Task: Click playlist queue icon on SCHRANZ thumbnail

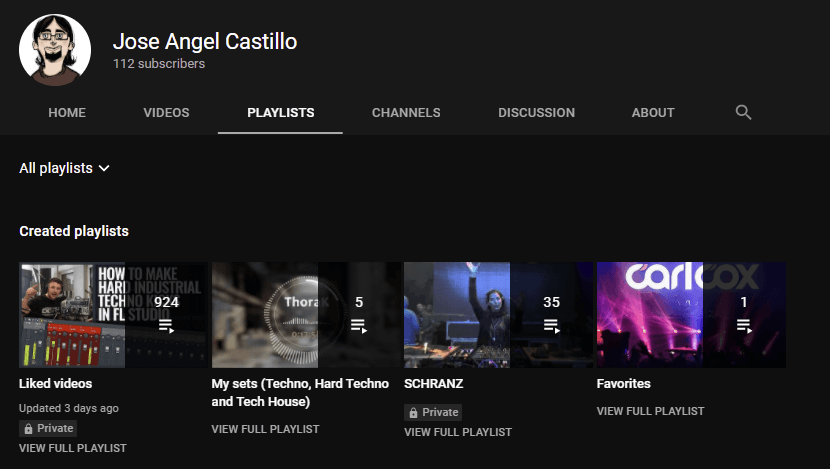Action: 551,325
